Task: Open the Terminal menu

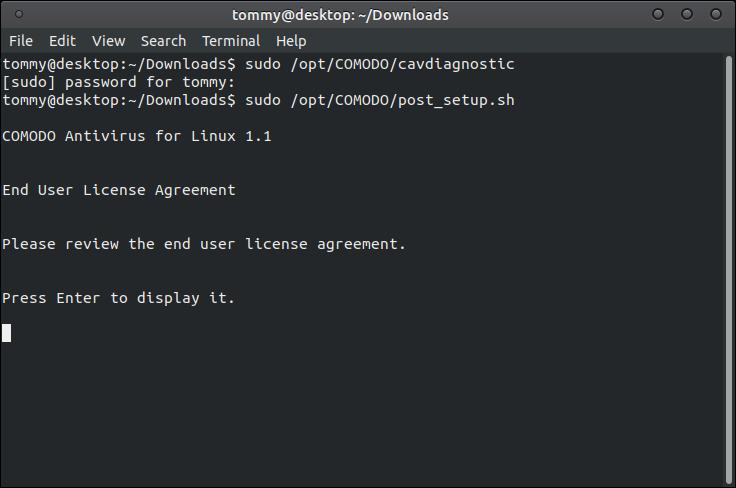Action: (x=231, y=41)
